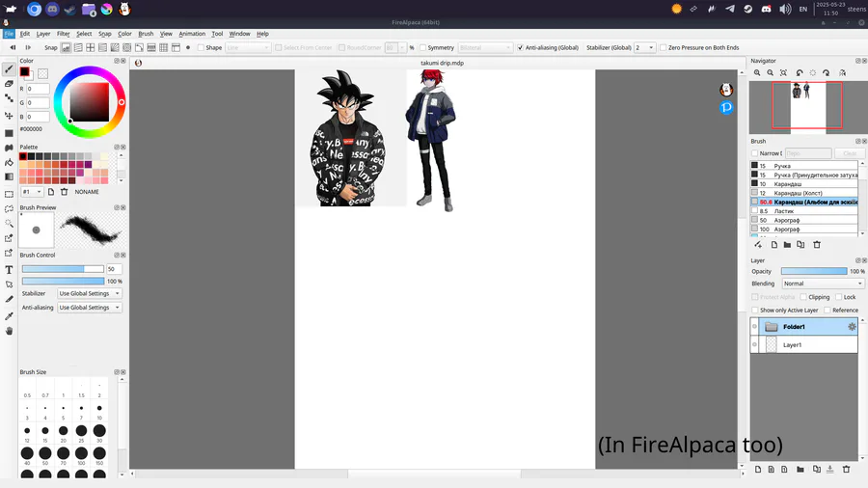Click the transparent color swatch

click(42, 73)
